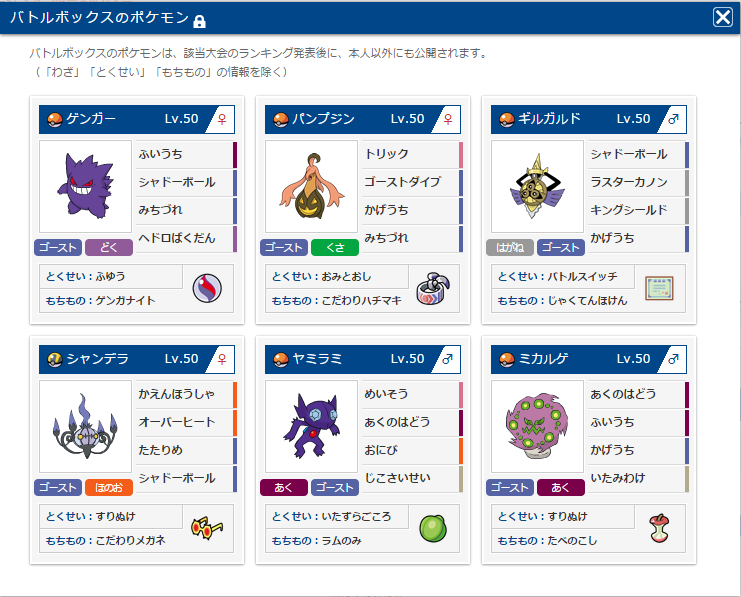
Task: Click the Chandelure sprite image
Action: [86, 426]
